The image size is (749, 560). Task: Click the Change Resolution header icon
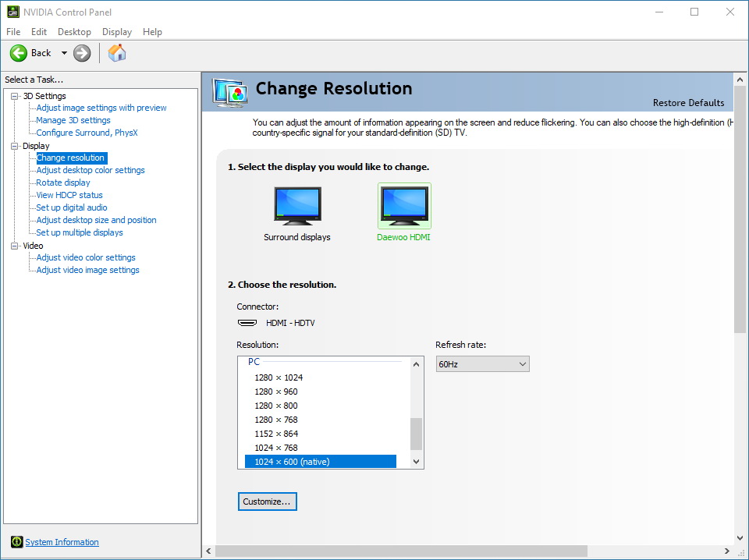pyautogui.click(x=230, y=93)
